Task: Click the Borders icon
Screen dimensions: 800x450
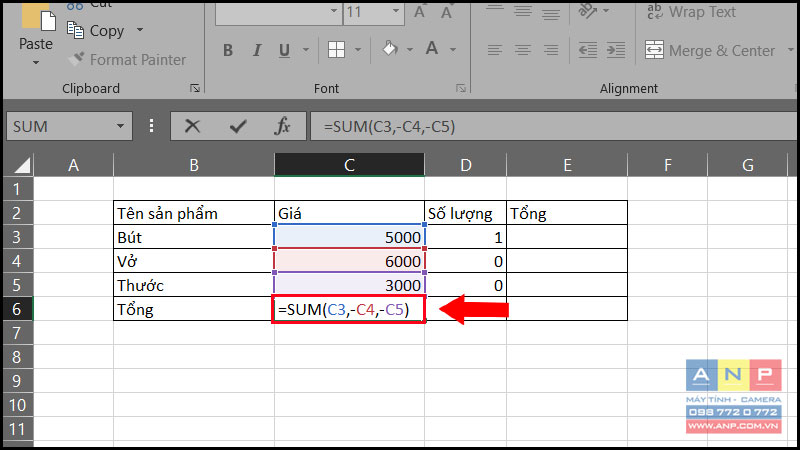Action: click(x=336, y=50)
